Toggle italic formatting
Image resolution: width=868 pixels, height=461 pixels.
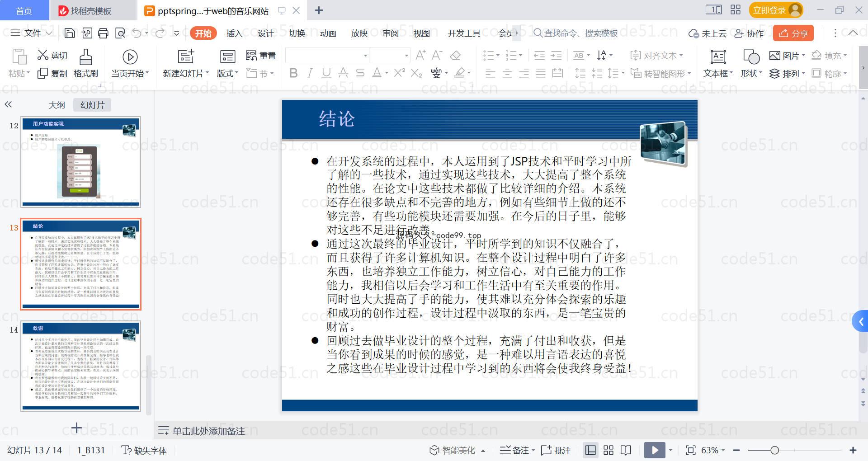point(310,73)
